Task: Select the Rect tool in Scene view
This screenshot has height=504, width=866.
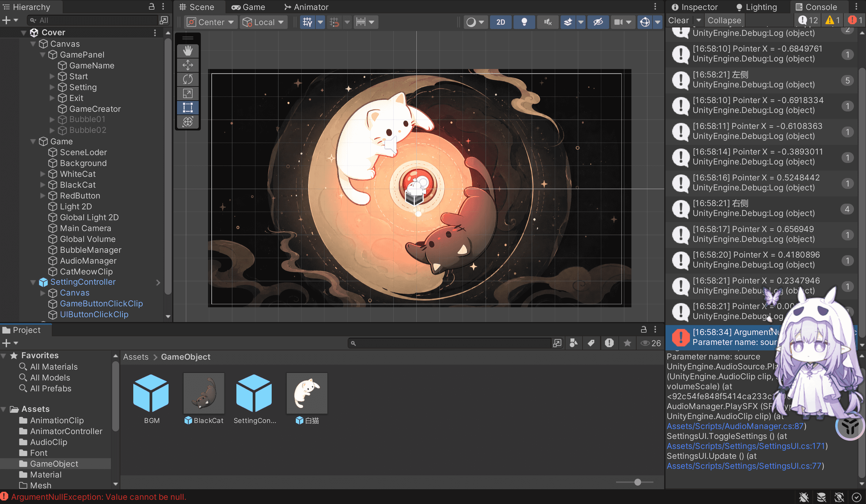Action: coord(188,108)
